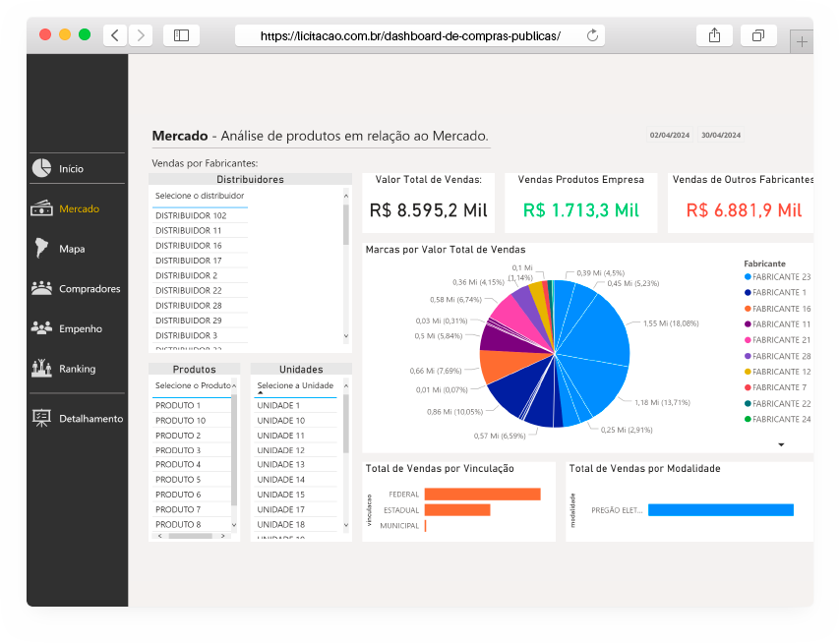Click the Empenho people icon
840x643 pixels.
tap(41, 328)
